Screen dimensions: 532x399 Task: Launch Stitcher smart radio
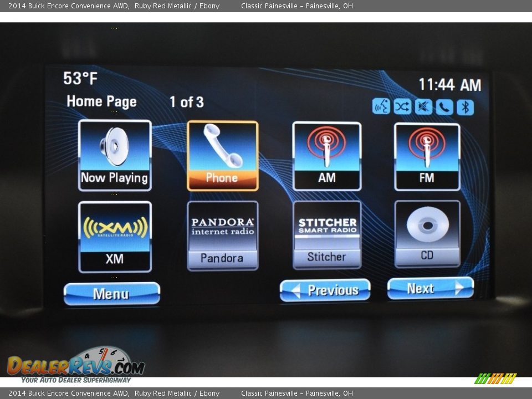(x=327, y=235)
